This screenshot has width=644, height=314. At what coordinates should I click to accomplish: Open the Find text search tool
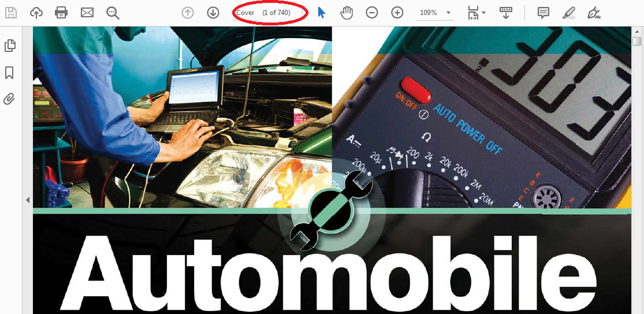click(x=113, y=13)
